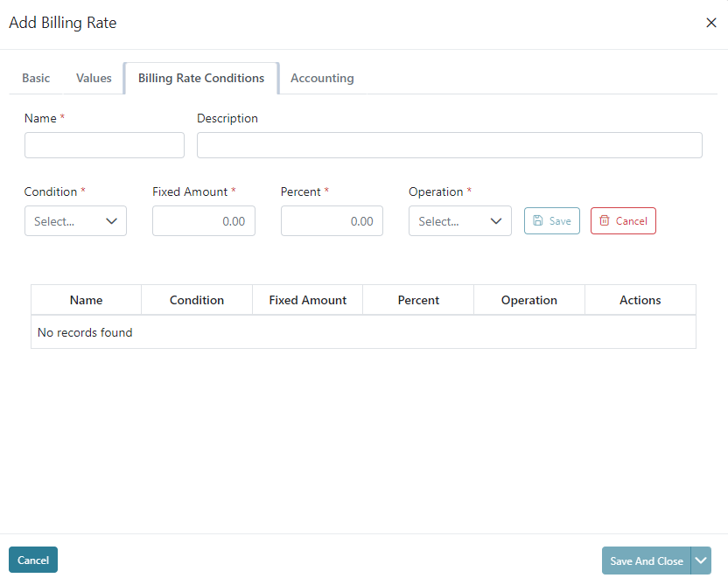Expand the Operation dropdown
The height and width of the screenshot is (585, 728).
[x=460, y=221]
